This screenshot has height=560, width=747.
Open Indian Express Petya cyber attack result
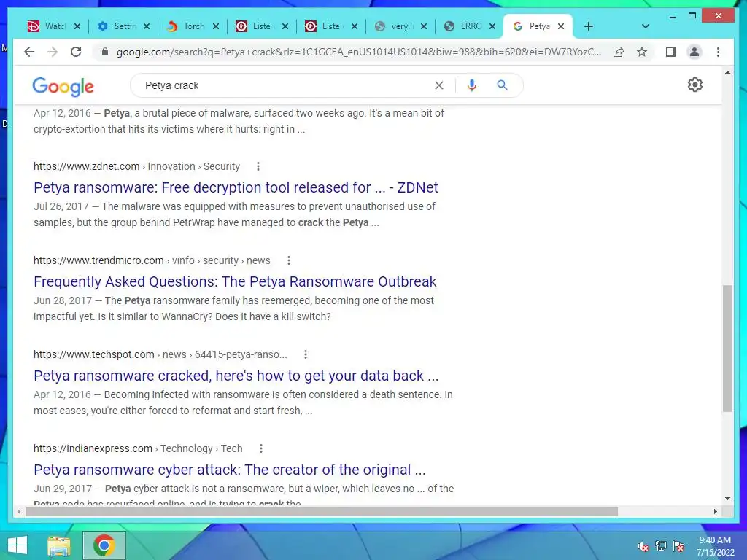(x=230, y=470)
